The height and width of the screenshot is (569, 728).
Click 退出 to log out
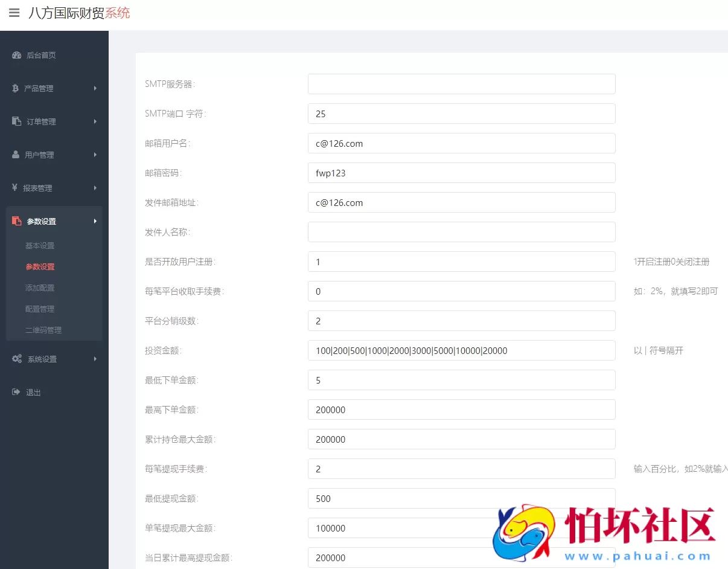(x=33, y=391)
